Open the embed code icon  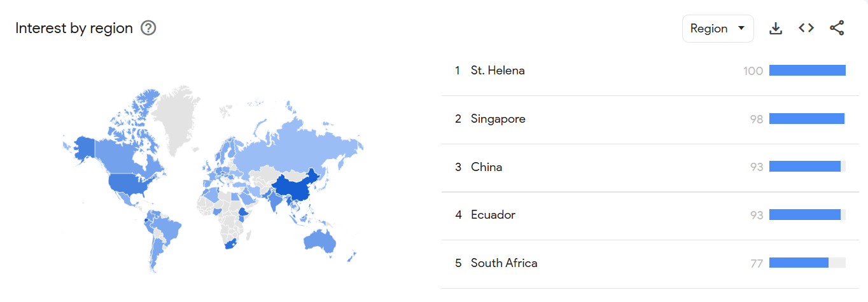pos(806,28)
